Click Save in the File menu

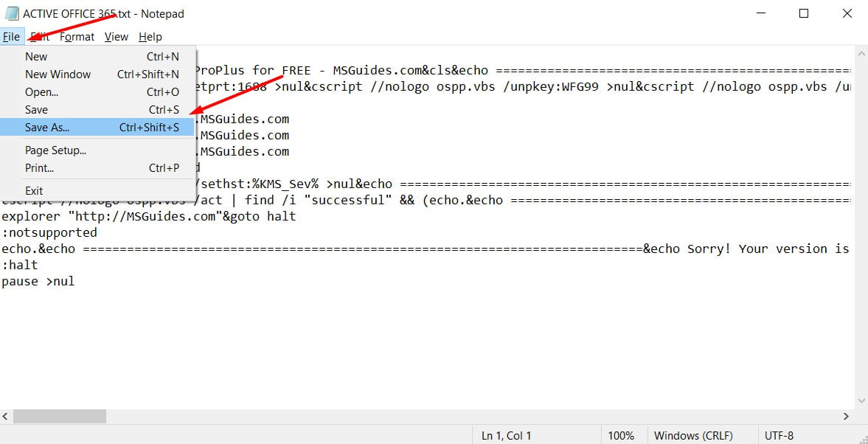[98, 110]
